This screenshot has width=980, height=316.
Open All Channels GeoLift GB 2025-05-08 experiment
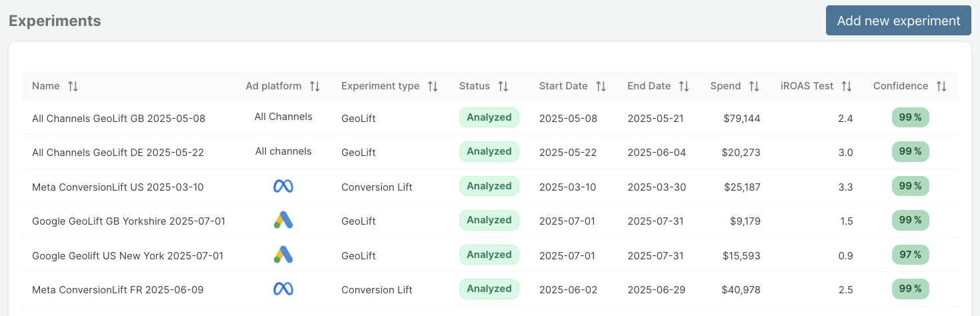[x=119, y=119]
